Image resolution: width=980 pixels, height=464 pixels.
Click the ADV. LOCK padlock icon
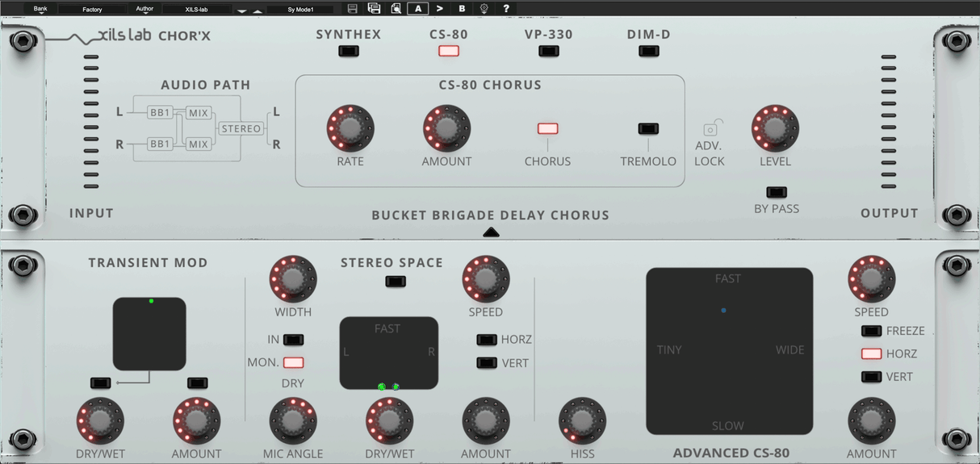710,128
